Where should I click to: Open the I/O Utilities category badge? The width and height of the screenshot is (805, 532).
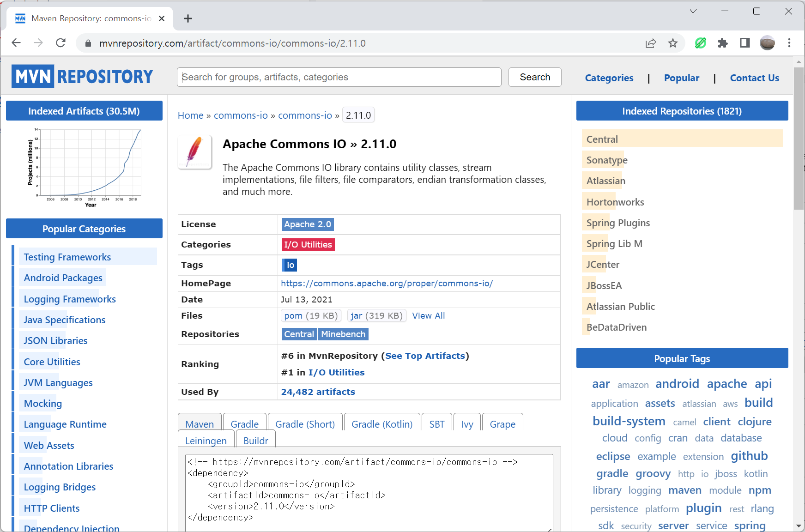tap(308, 245)
